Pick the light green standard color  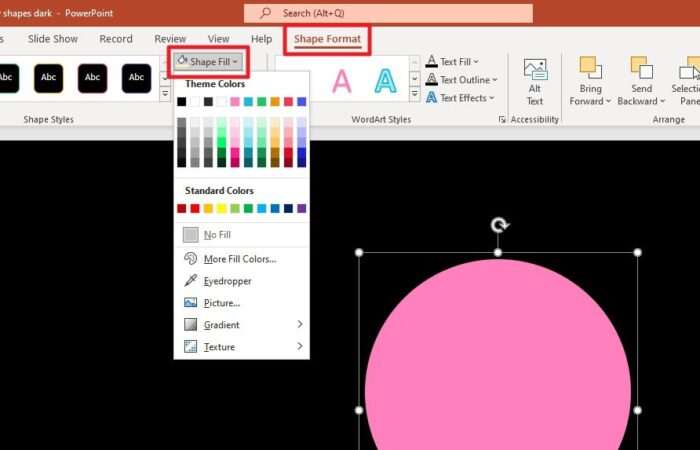tap(235, 208)
